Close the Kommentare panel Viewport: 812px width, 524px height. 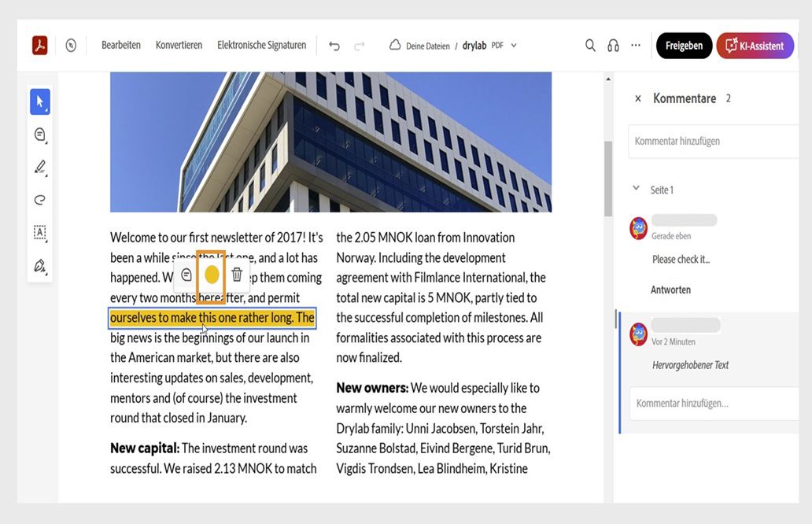tap(638, 98)
